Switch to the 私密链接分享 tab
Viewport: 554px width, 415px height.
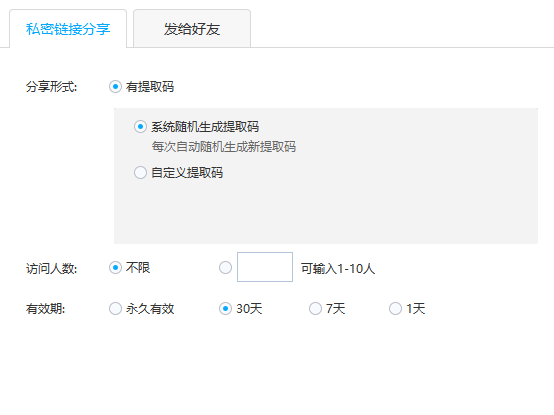[68, 29]
